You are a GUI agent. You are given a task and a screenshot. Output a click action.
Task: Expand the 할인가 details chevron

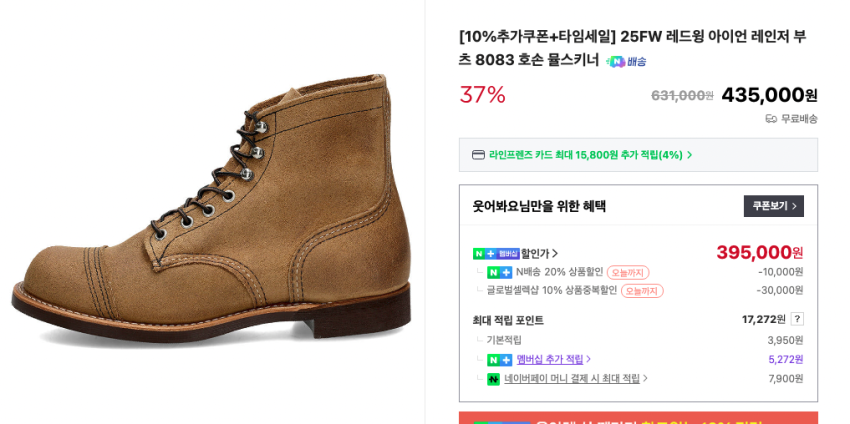[x=555, y=254]
